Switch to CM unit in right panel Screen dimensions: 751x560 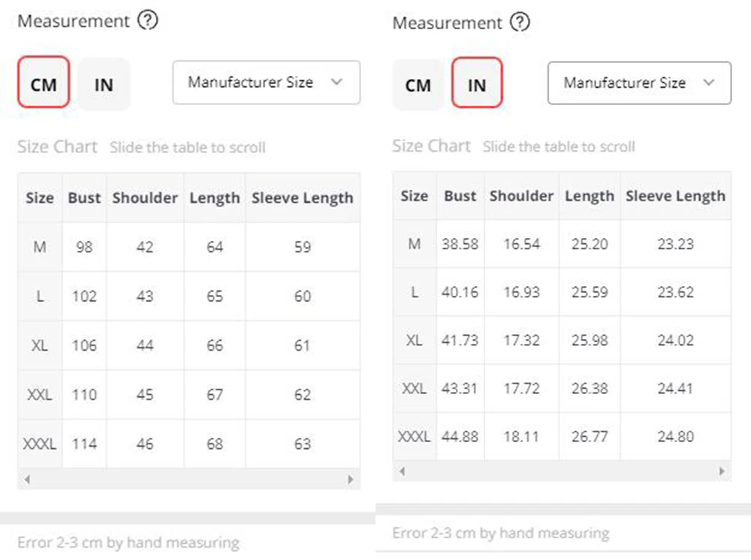coord(418,85)
